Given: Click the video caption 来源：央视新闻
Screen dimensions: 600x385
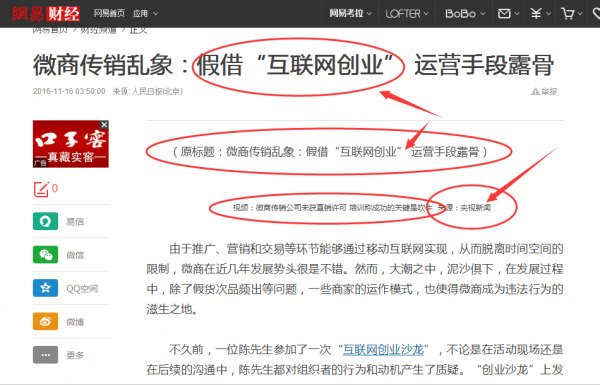Looking at the screenshot, I should [464, 208].
